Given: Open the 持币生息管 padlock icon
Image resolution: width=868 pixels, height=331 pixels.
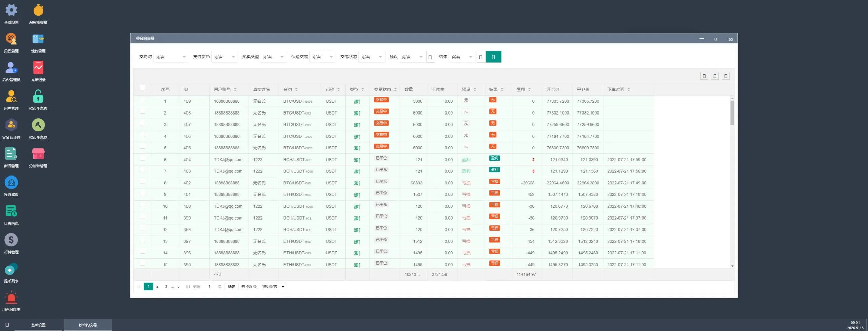Looking at the screenshot, I should (x=38, y=96).
